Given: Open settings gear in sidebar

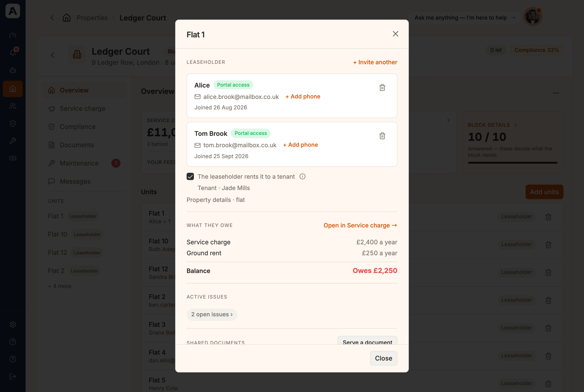Looking at the screenshot, I should [x=13, y=325].
